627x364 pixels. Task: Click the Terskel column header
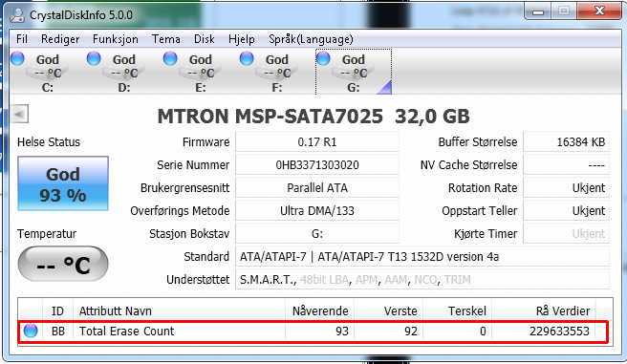point(457,310)
